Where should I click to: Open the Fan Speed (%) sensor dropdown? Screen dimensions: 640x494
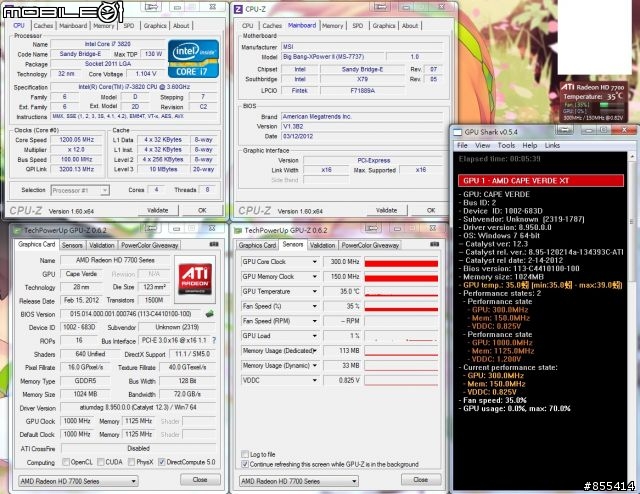coord(315,306)
